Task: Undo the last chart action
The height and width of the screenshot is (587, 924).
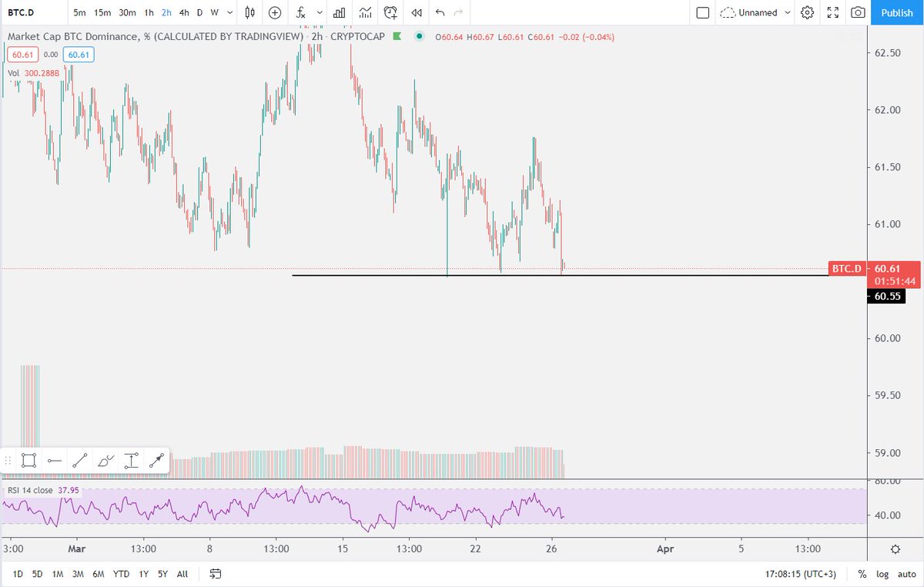Action: (440, 12)
